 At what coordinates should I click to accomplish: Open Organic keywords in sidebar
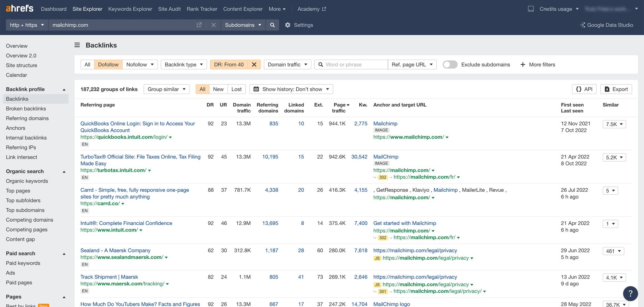(27, 181)
